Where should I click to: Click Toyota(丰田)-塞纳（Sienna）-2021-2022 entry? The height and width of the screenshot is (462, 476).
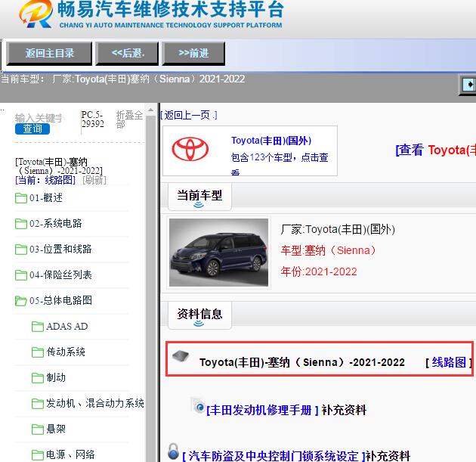[302, 362]
